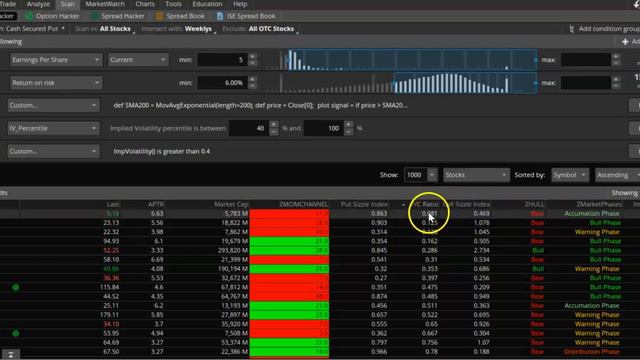The image size is (640, 360).
Task: Click Earnings Per Share histogram range slider
Action: (412, 60)
